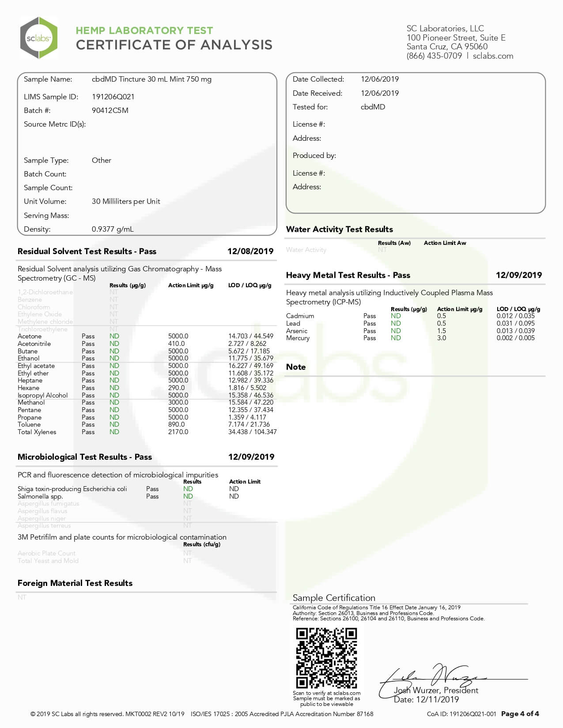
Task: Click the 'Hemp Laboratory Test' heading
Action: pos(144,30)
